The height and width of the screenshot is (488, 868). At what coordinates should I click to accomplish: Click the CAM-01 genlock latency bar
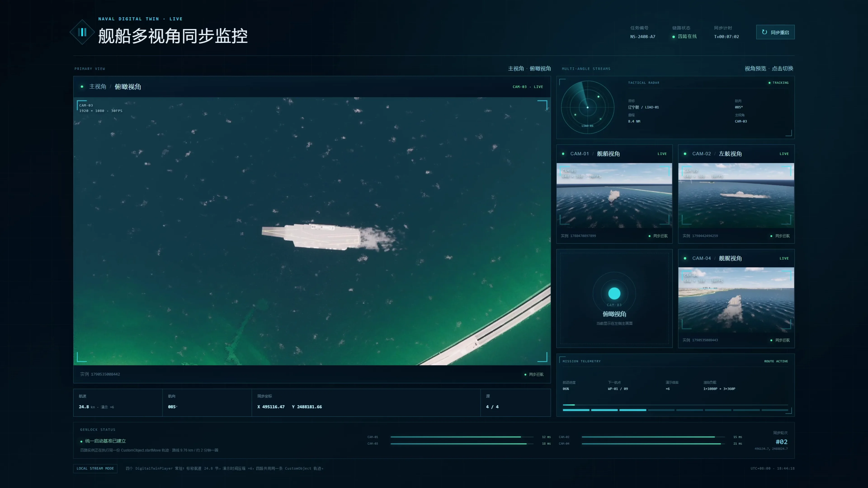[462, 437]
